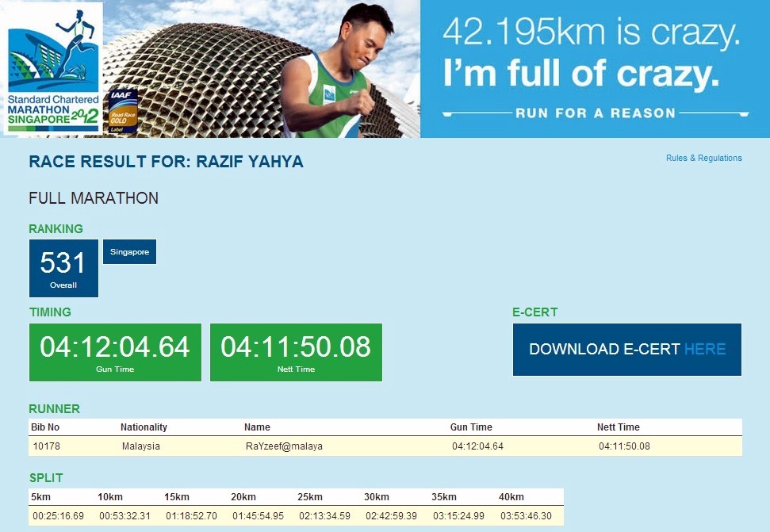The width and height of the screenshot is (770, 532).
Task: Select the 30km split time 02:42:59.39
Action: point(392,516)
